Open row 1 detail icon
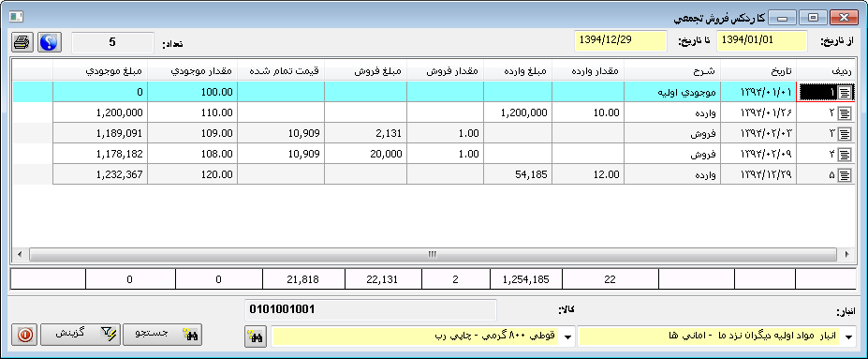This screenshot has width=868, height=359. click(845, 93)
